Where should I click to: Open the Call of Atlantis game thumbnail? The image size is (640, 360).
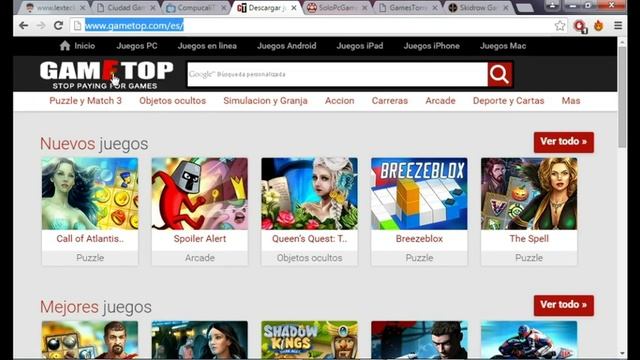[x=90, y=193]
